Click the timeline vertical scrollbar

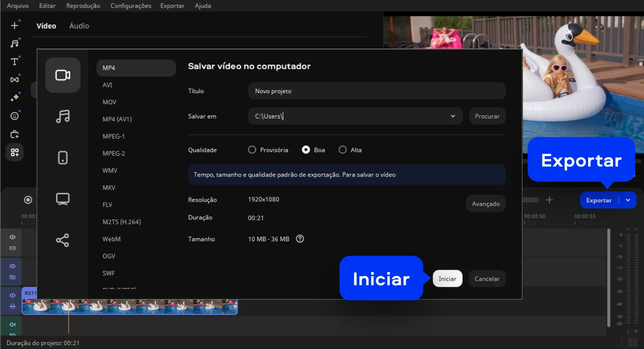pos(609,278)
